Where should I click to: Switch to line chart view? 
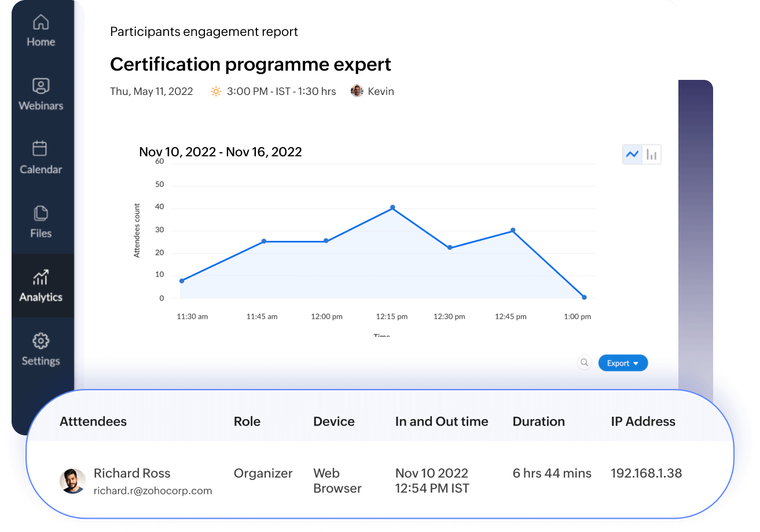tap(632, 155)
